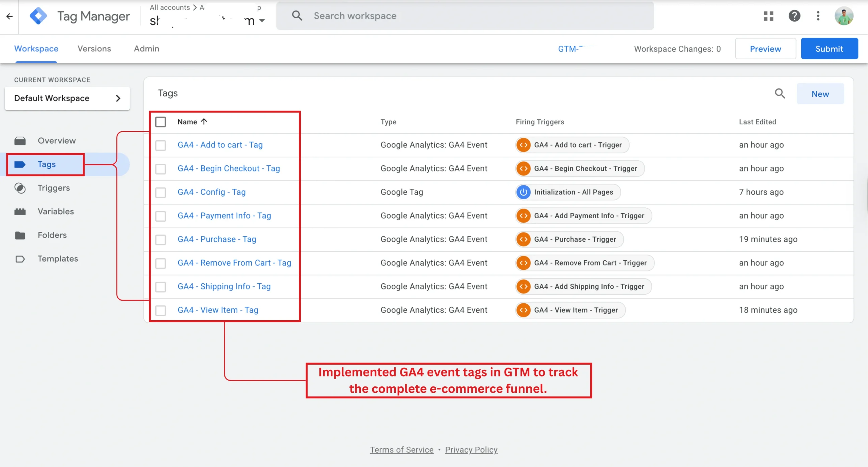Open Variables in the sidebar
This screenshot has width=868, height=467.
tap(56, 211)
